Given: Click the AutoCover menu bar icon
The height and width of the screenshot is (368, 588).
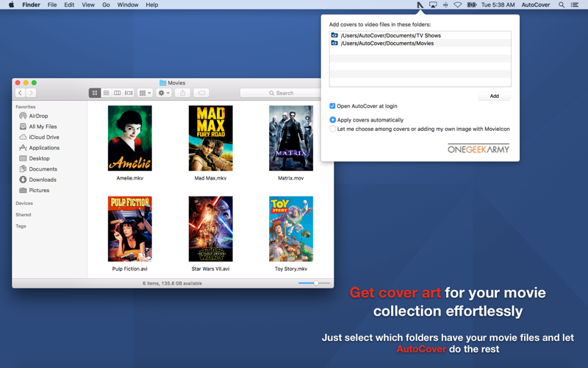Looking at the screenshot, I should (x=420, y=5).
